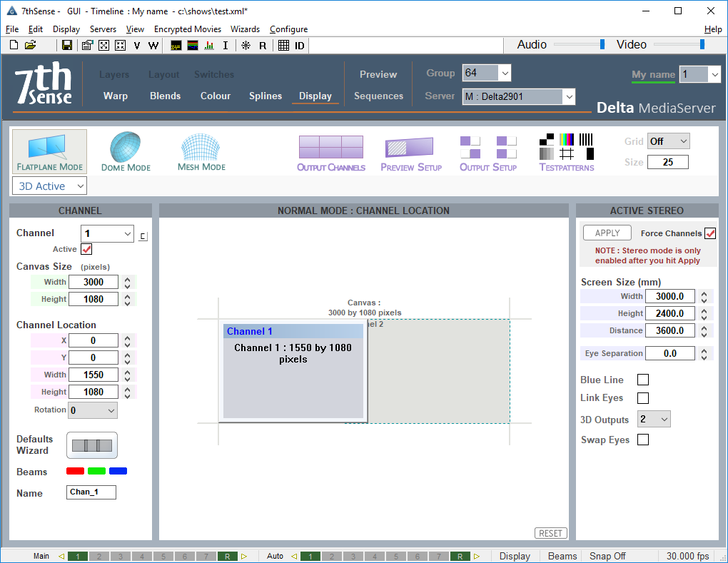This screenshot has height=563, width=728.
Task: Click the V toolbar icon
Action: tap(136, 46)
